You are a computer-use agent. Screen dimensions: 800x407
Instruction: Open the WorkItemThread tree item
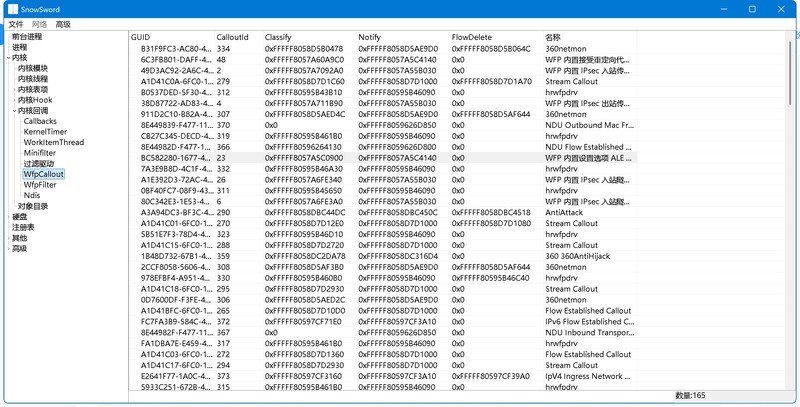tap(54, 142)
